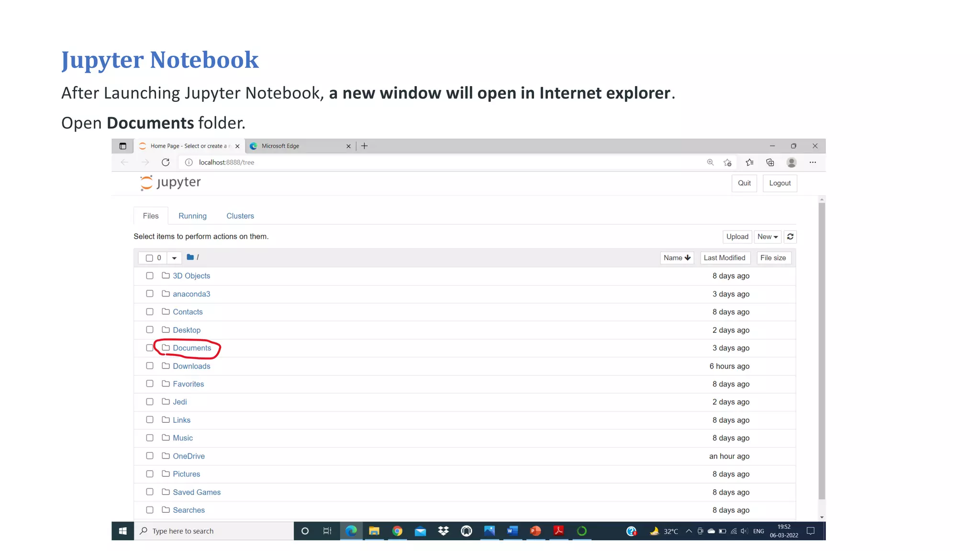This screenshot has width=980, height=551.
Task: Click the browser zoom magnifier icon
Action: pos(710,163)
